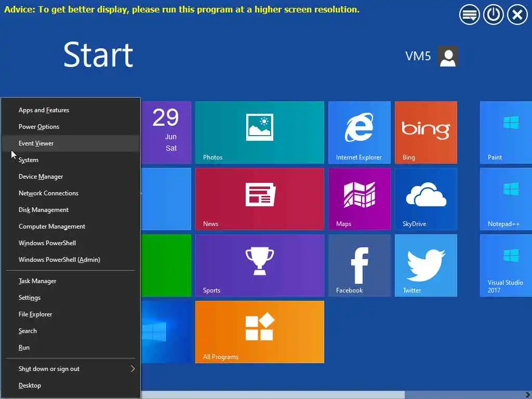Open the Facebook tile

(x=360, y=265)
